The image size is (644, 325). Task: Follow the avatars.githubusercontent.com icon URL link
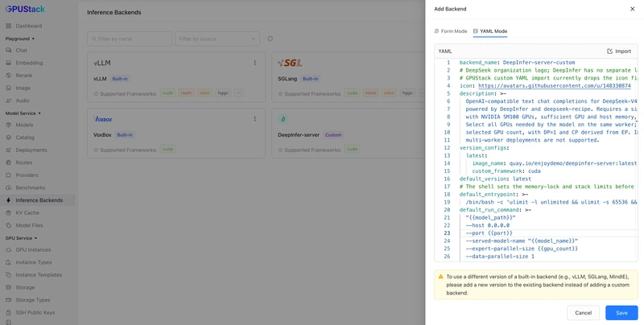click(x=555, y=86)
